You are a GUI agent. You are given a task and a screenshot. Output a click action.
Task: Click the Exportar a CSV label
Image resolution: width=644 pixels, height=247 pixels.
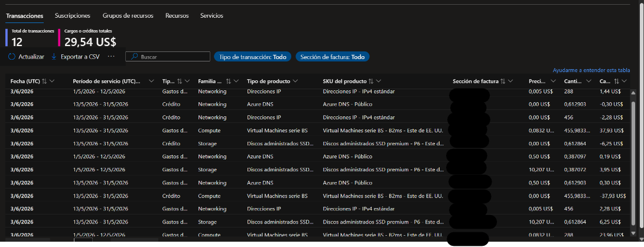pyautogui.click(x=80, y=57)
